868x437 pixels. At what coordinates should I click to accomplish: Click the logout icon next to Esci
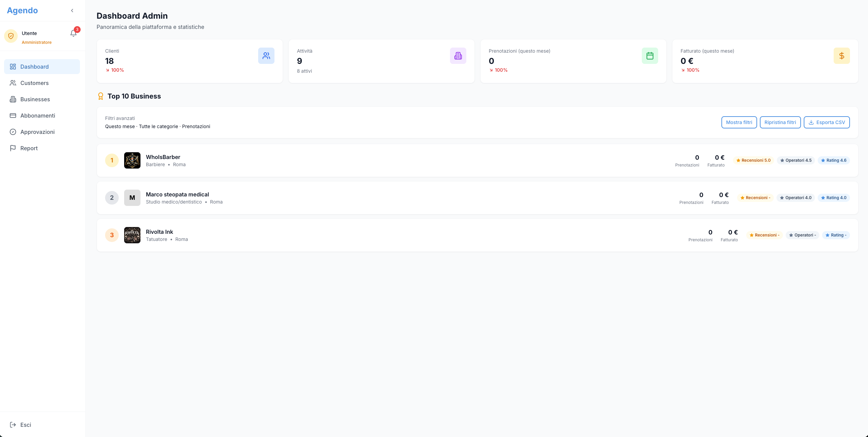[13, 424]
